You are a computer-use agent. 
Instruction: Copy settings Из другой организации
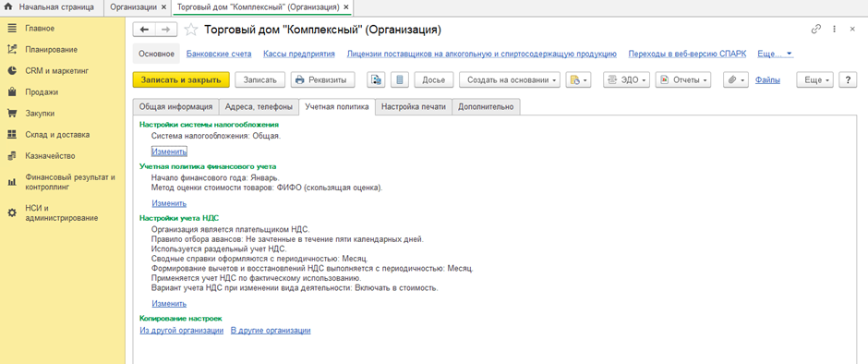click(x=182, y=330)
